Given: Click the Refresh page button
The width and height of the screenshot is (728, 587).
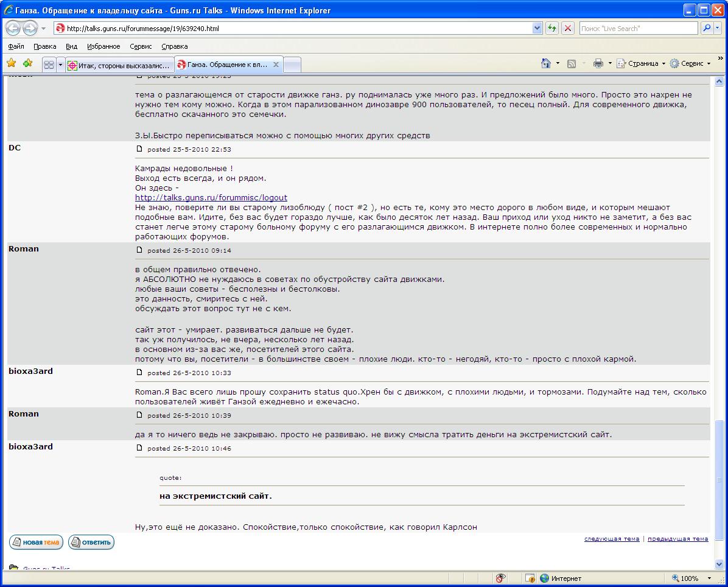Looking at the screenshot, I should click(x=552, y=29).
